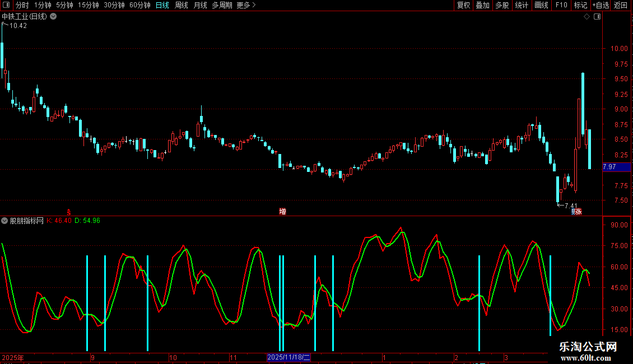The height and width of the screenshot is (364, 633).
Task: Click the 复权 button
Action: coord(463,5)
